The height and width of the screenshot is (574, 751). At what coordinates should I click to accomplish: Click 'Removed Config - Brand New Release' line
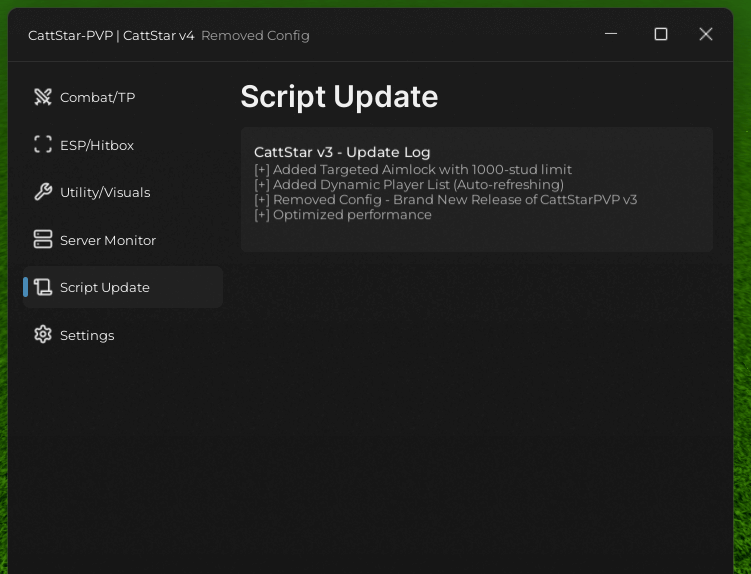pyautogui.click(x=445, y=199)
